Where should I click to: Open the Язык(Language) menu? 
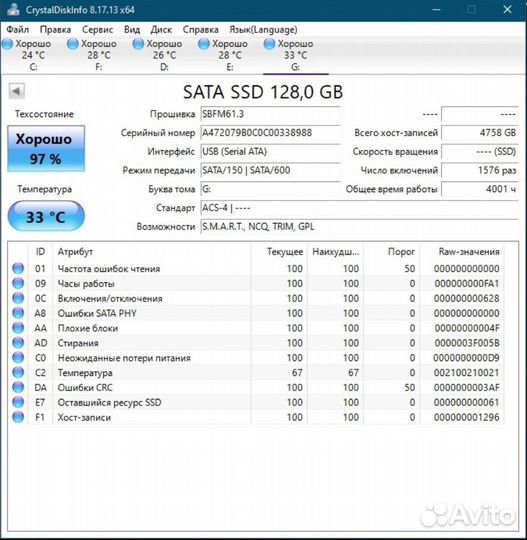pyautogui.click(x=263, y=30)
